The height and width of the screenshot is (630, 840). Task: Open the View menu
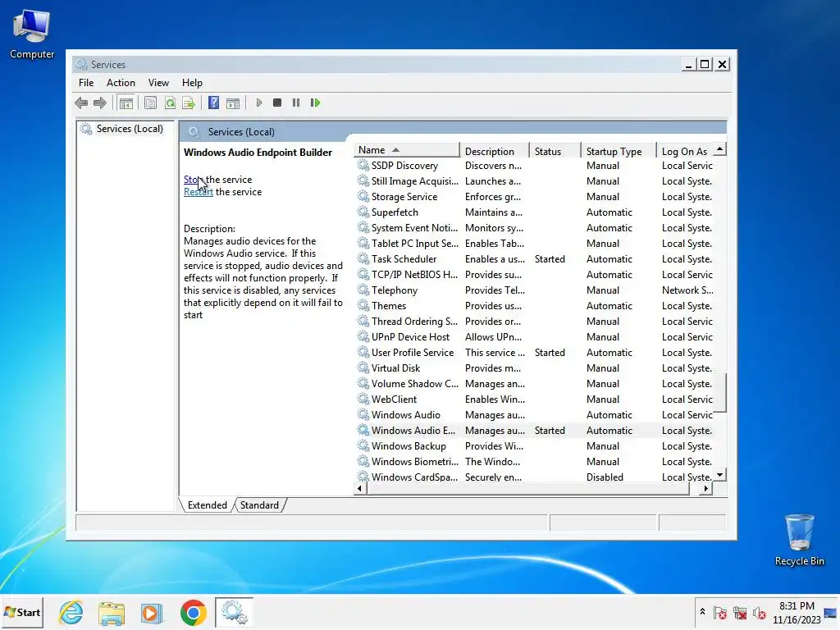click(158, 83)
